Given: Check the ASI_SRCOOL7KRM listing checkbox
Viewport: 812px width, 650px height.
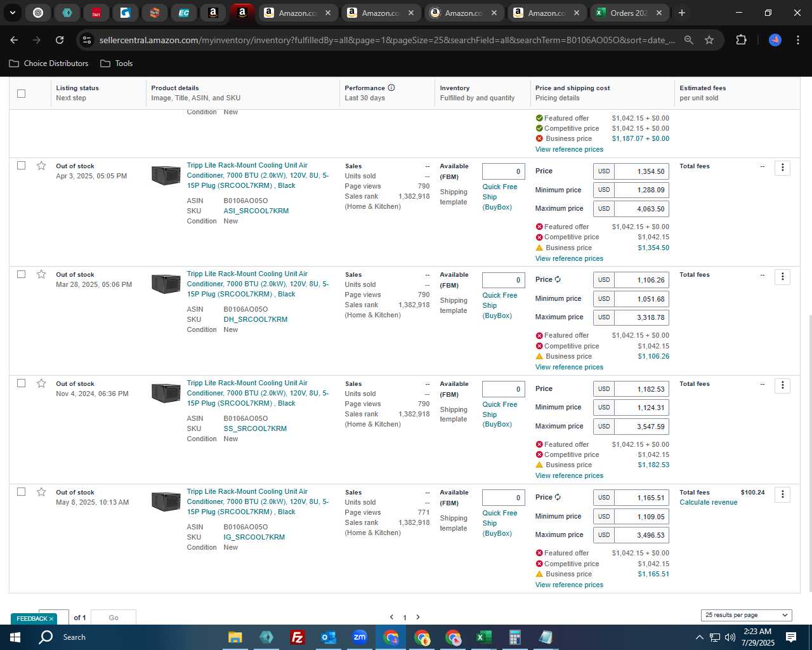Looking at the screenshot, I should click(21, 165).
